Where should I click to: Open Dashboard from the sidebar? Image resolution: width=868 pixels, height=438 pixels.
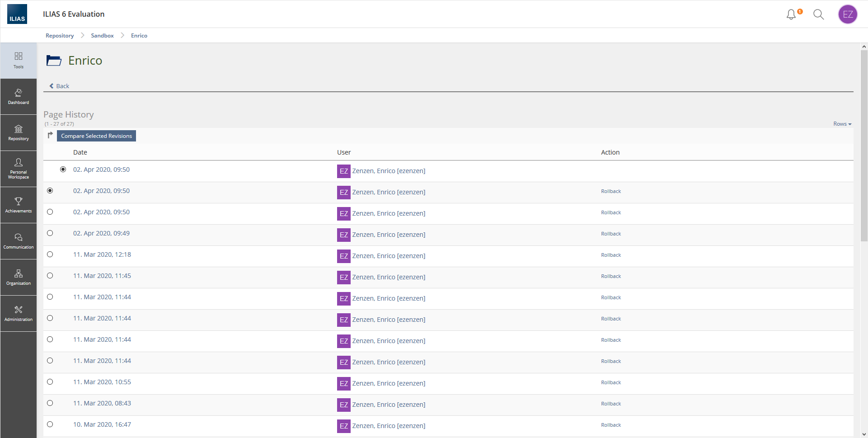19,96
